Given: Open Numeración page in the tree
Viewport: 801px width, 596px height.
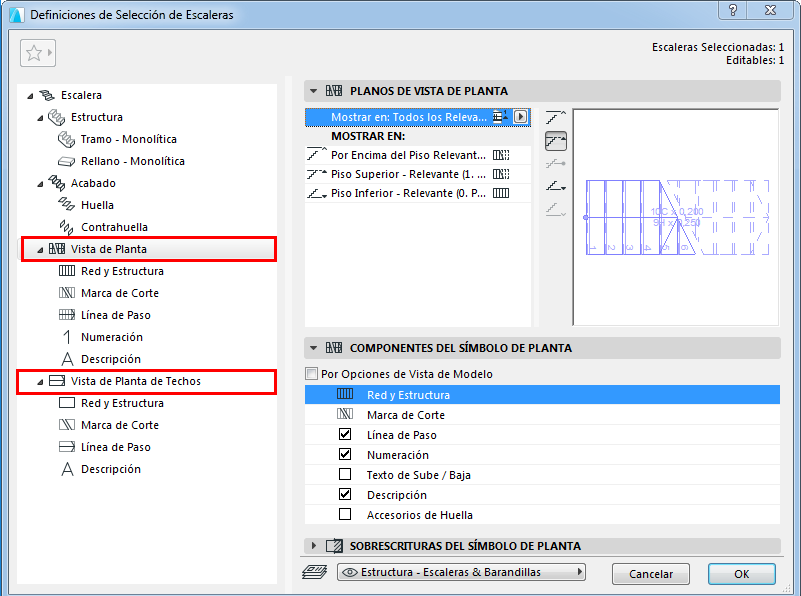Looking at the screenshot, I should pos(112,337).
